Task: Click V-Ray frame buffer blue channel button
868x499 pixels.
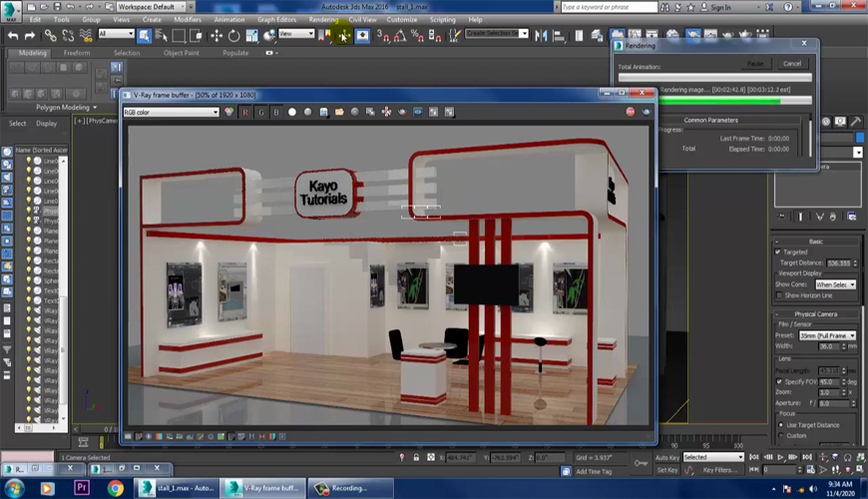Action: [x=276, y=113]
